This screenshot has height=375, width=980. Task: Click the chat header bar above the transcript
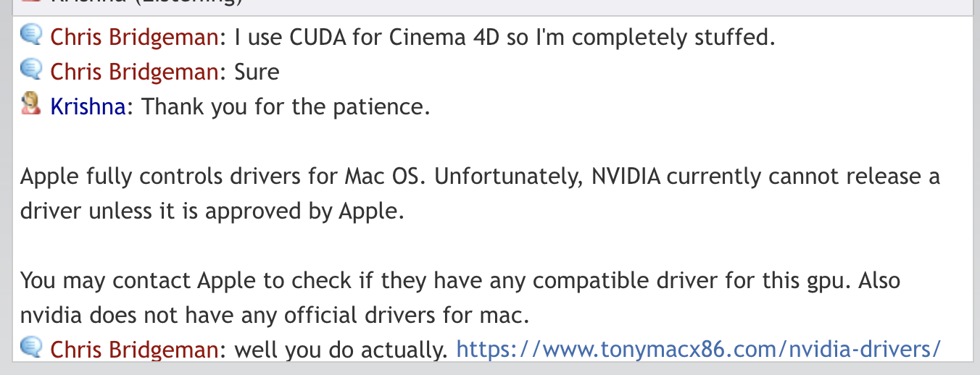490,6
